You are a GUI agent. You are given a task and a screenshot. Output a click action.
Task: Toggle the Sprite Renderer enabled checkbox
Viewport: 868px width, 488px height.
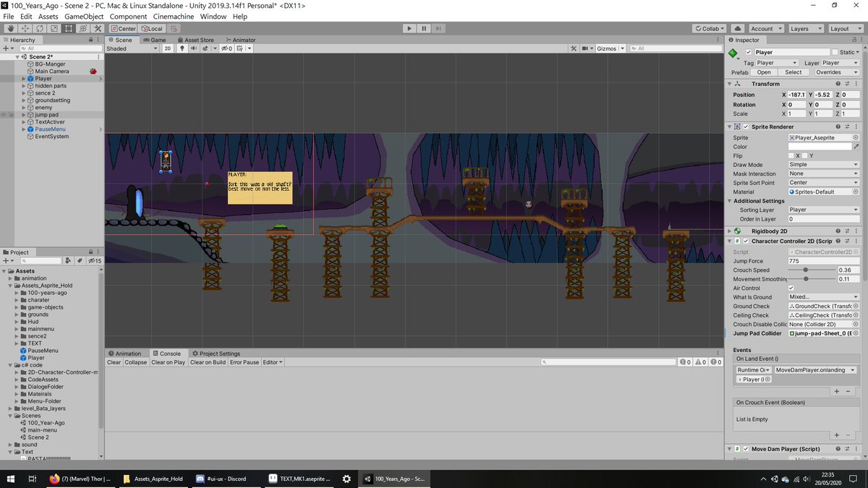pyautogui.click(x=746, y=127)
